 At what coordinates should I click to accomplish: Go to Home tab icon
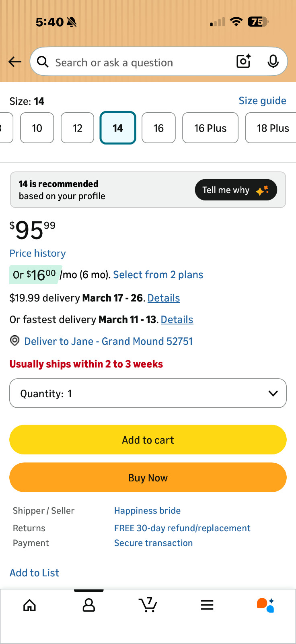(x=29, y=605)
